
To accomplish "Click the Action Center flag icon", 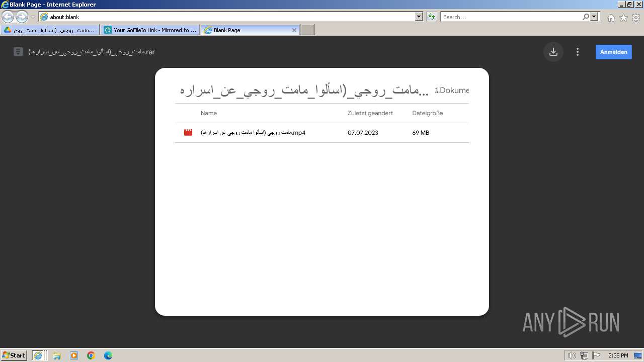I will point(596,355).
